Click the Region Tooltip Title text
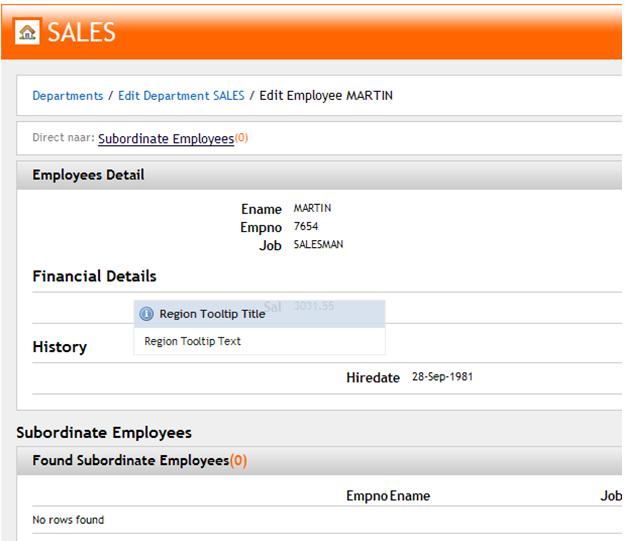Viewport: 625px width, 541px height. pyautogui.click(x=212, y=314)
